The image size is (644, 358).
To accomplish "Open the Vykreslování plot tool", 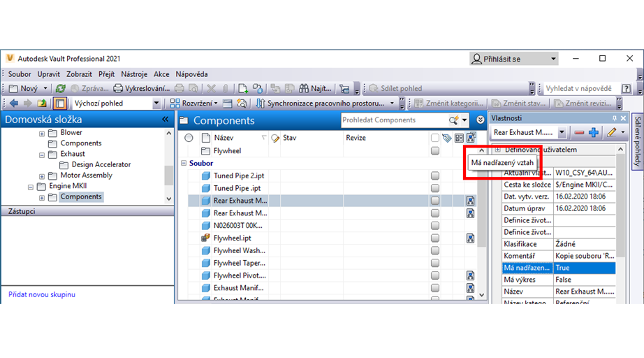I will [x=141, y=88].
